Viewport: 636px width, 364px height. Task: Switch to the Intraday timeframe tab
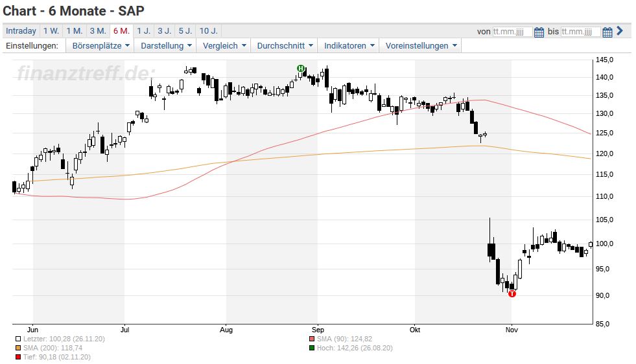coord(21,31)
